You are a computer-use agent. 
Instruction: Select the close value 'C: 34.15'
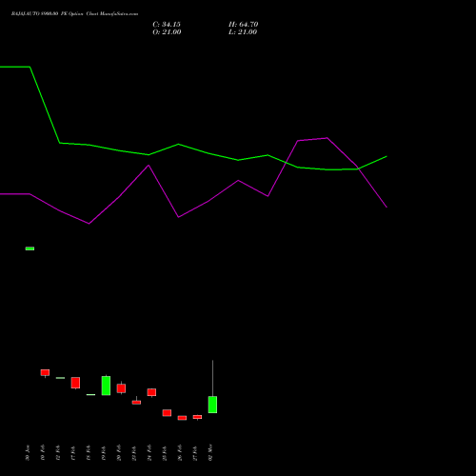coord(167,25)
